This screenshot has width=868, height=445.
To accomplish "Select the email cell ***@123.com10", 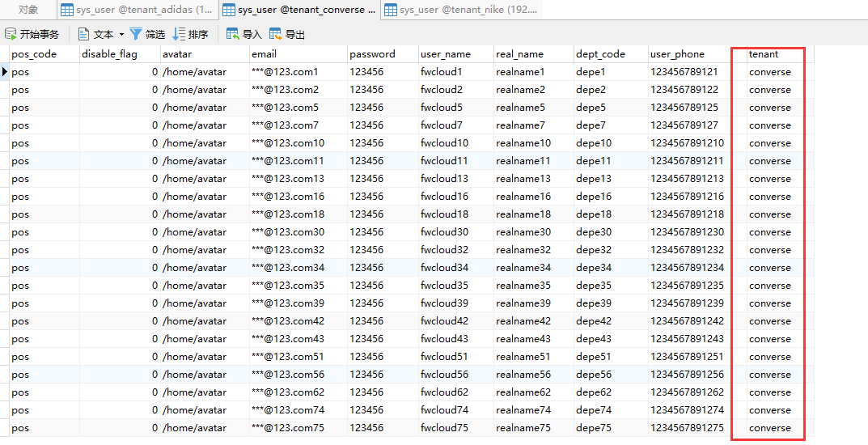I will click(288, 143).
